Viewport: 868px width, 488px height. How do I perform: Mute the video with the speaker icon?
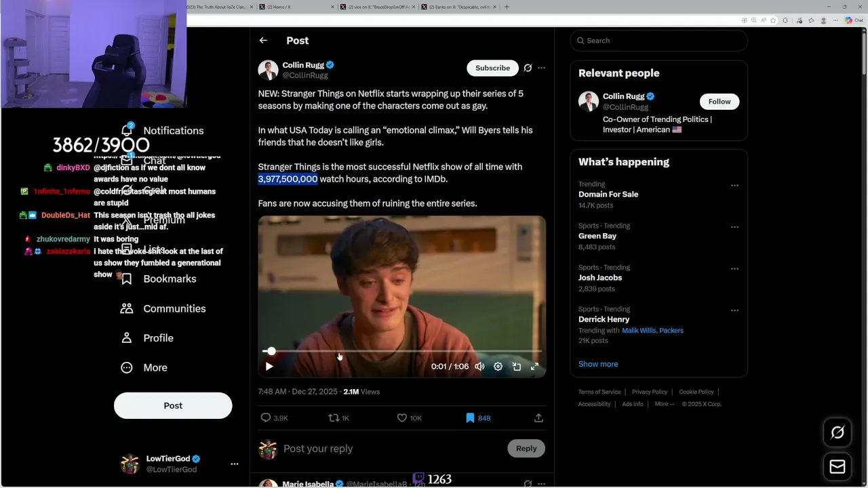pyautogui.click(x=479, y=367)
